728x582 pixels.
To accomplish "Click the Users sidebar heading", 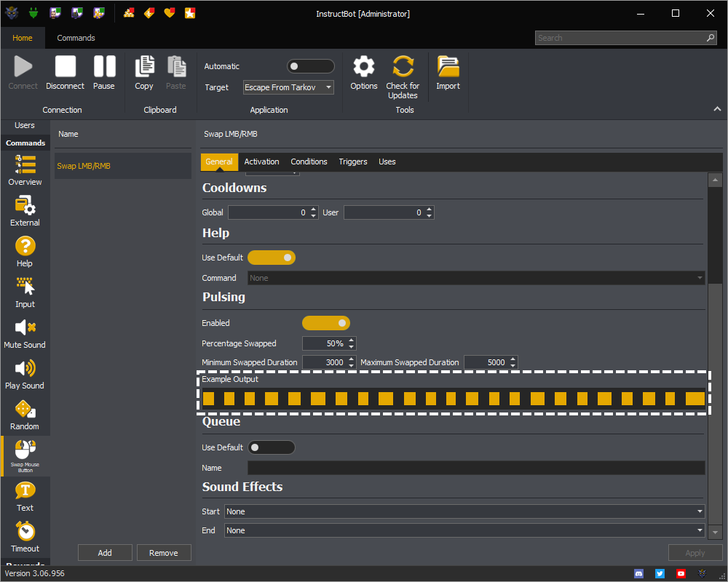I will pos(25,125).
